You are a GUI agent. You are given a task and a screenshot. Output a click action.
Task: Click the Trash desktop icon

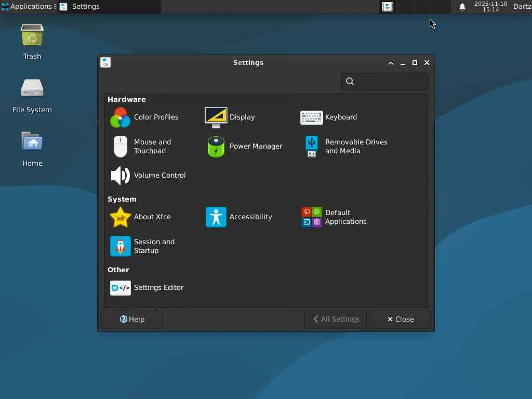click(32, 35)
